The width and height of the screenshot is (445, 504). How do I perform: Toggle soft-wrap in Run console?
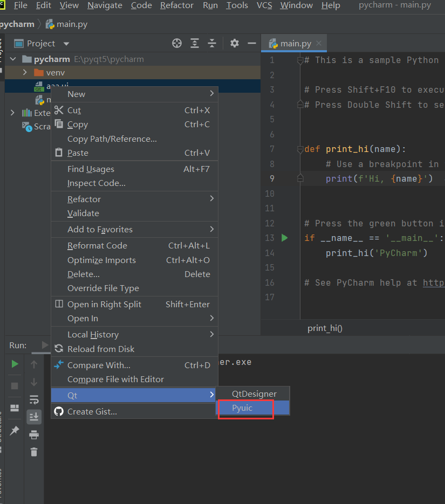coord(34,400)
